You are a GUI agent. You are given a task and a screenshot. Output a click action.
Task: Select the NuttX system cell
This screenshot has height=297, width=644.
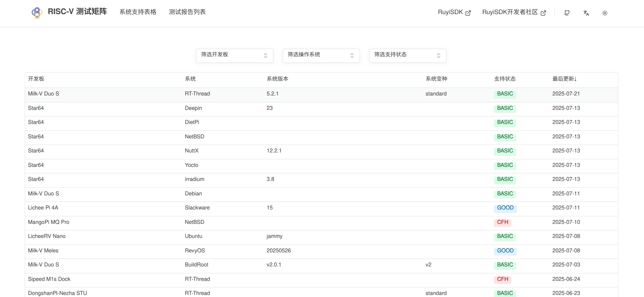pos(191,151)
